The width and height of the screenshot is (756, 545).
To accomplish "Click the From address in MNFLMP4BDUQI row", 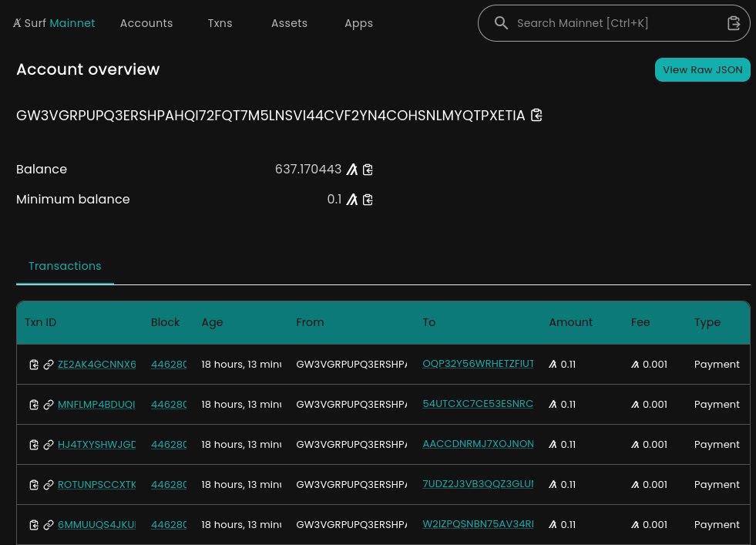I will pyautogui.click(x=351, y=404).
